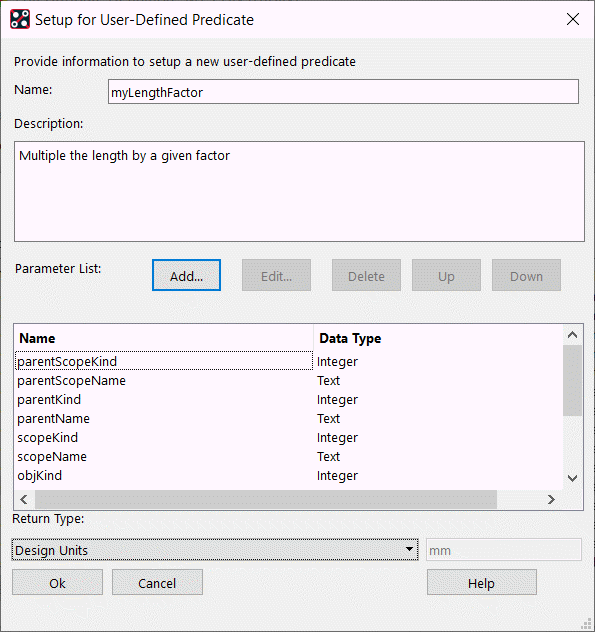Click the mm units field
The width and height of the screenshot is (595, 632).
tap(504, 550)
